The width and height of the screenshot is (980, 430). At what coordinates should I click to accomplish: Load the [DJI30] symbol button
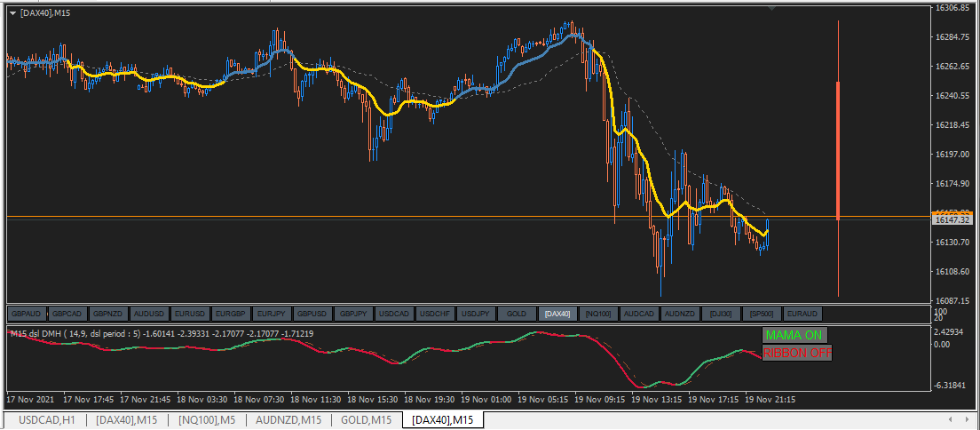(722, 314)
